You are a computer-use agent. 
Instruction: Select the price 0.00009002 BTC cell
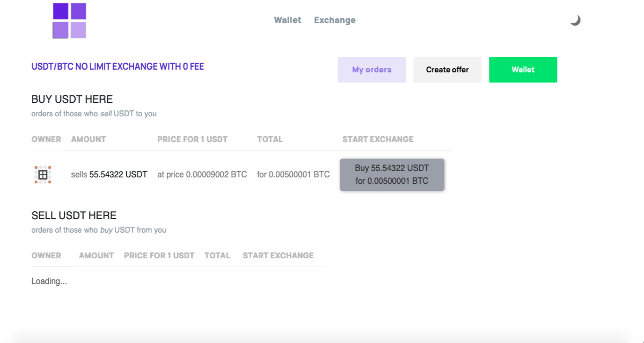pyautogui.click(x=202, y=175)
